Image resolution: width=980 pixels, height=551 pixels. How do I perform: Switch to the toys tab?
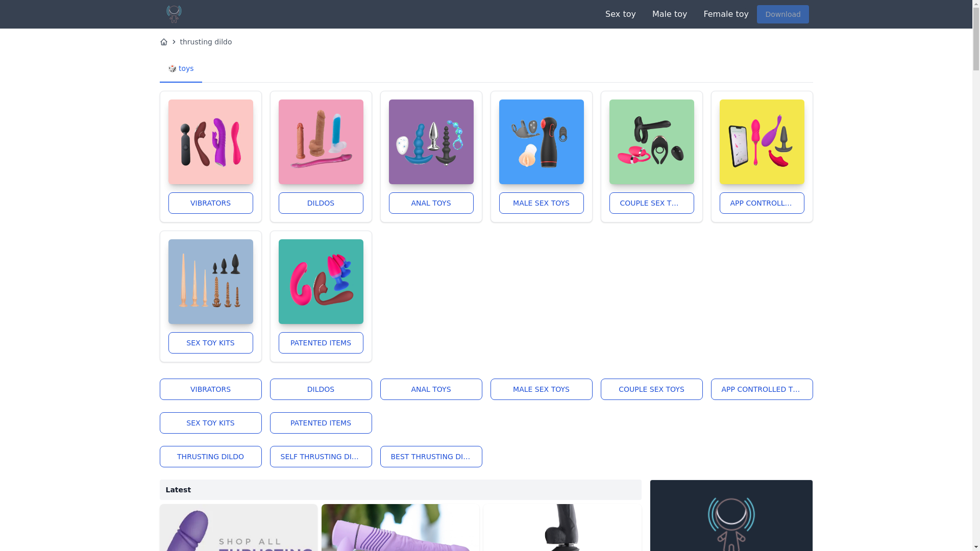point(181,68)
